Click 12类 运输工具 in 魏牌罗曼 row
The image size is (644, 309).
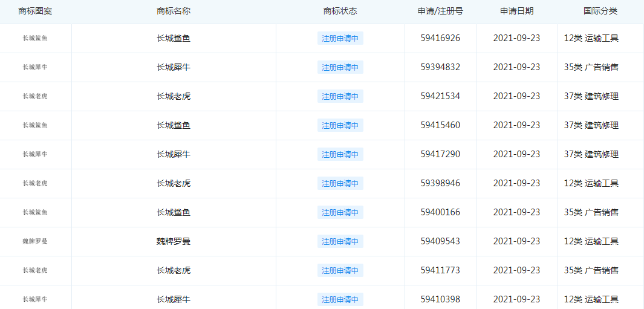tap(591, 241)
